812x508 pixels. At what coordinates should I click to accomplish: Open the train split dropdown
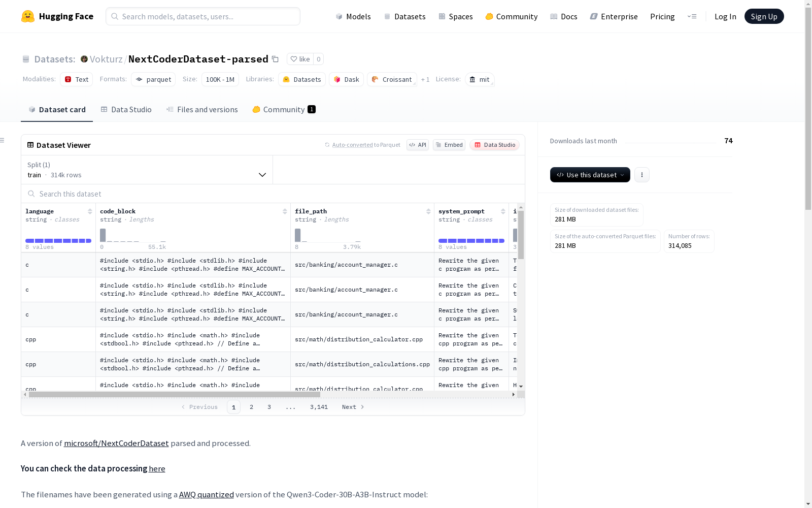(x=147, y=170)
